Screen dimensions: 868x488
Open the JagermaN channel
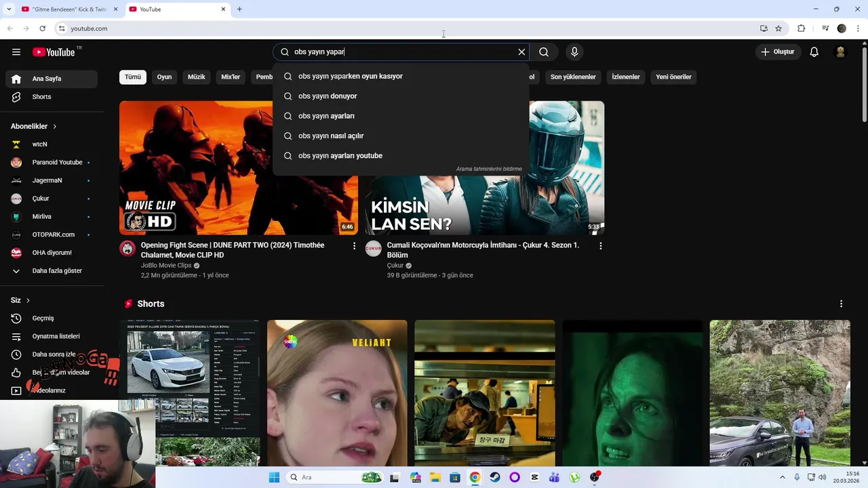[52, 180]
